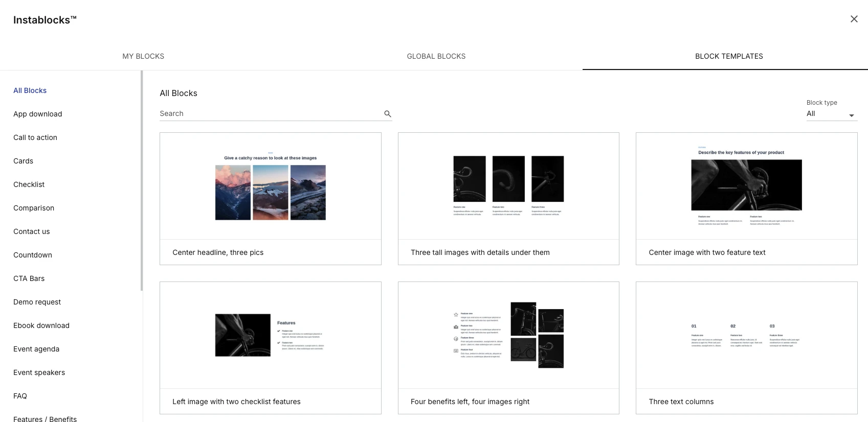Open the Block type dropdown

pyautogui.click(x=831, y=114)
